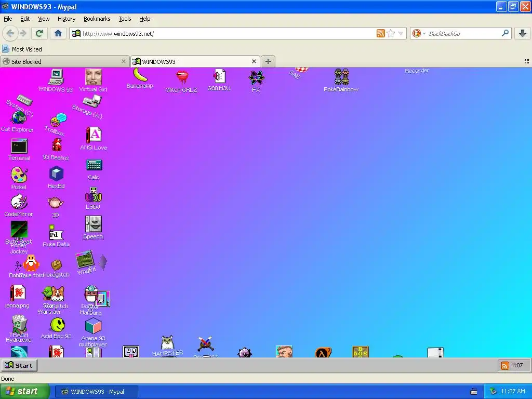Open the LSDJ icon
Screen dimensions: 532x399
[x=94, y=194]
